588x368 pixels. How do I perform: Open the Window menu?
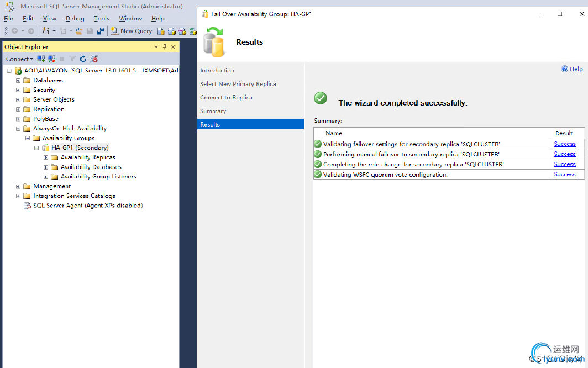tap(130, 18)
